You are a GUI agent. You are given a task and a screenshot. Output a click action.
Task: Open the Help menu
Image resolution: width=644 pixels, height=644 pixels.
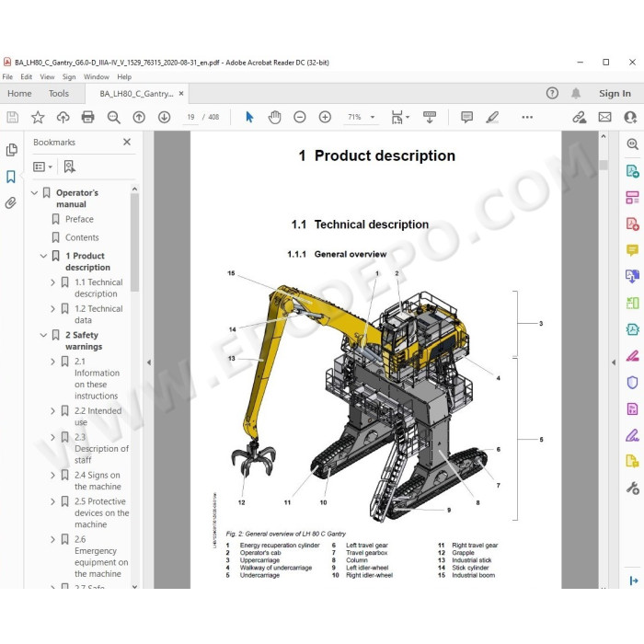124,76
